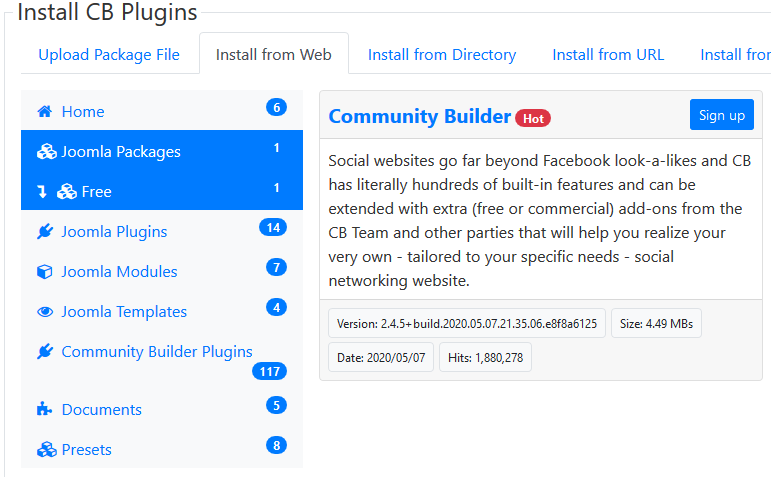Open the Joomla Plugins category
The width and height of the screenshot is (771, 477).
(x=162, y=231)
